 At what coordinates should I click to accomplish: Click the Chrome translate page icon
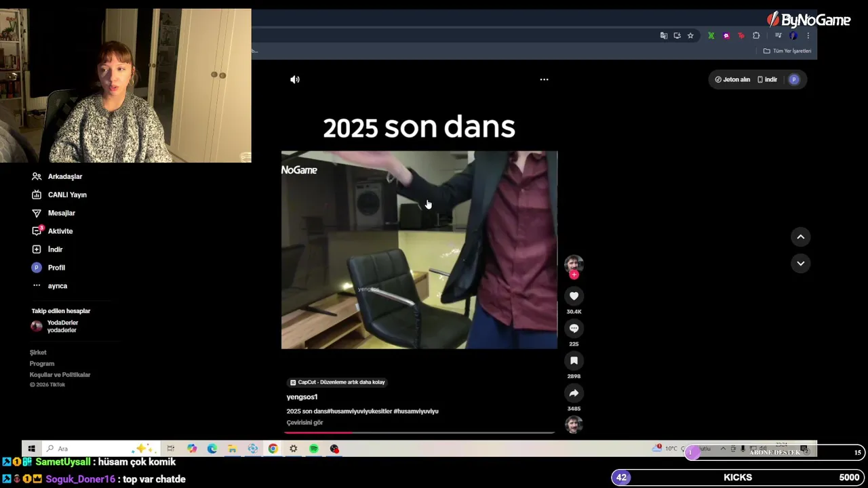pos(663,36)
